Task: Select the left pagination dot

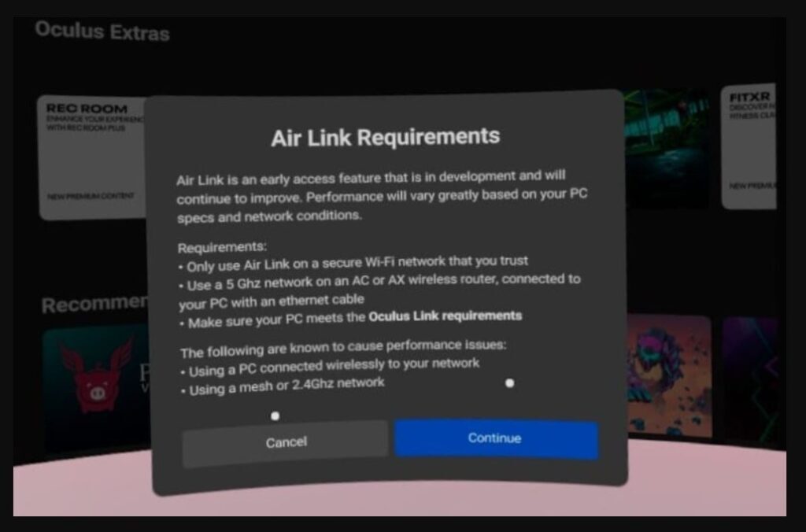Action: coord(275,415)
